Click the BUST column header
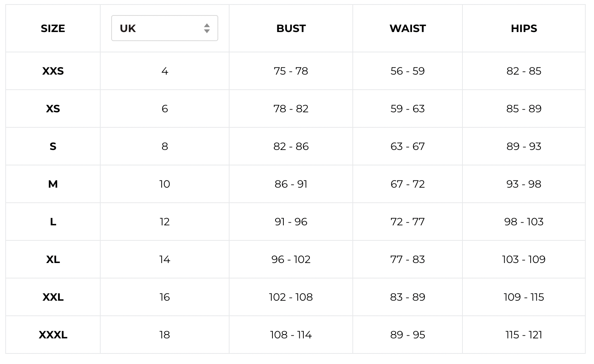The height and width of the screenshot is (364, 594). coord(291,29)
